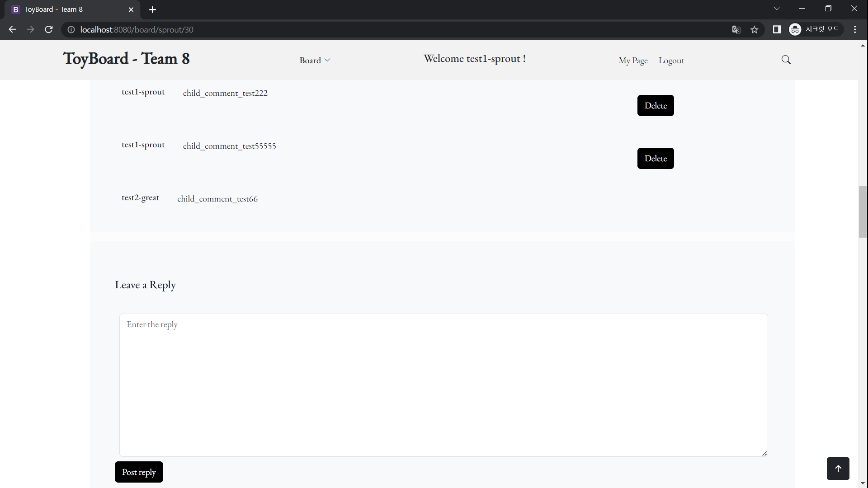Navigate back with the back arrow
The image size is (868, 488).
[x=12, y=29]
